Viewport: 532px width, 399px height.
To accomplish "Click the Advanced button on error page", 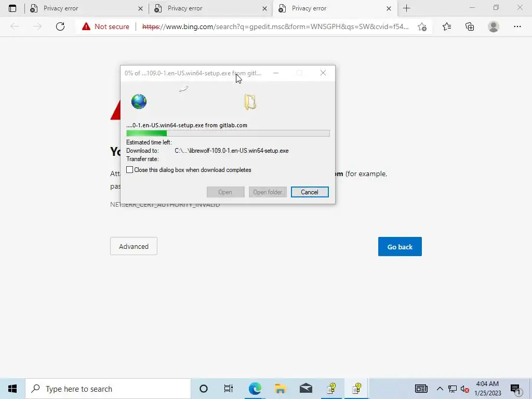I will 134,246.
